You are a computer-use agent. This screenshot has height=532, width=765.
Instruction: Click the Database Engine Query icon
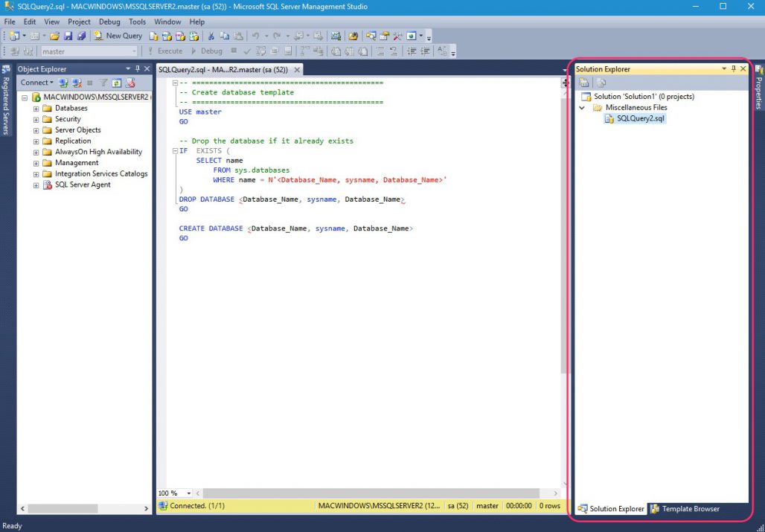pyautogui.click(x=154, y=36)
